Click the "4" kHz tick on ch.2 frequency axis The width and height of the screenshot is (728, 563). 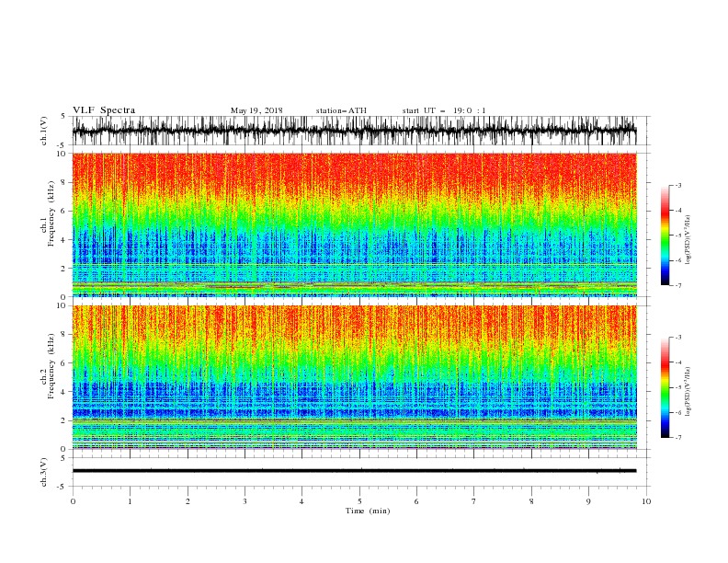(63, 392)
